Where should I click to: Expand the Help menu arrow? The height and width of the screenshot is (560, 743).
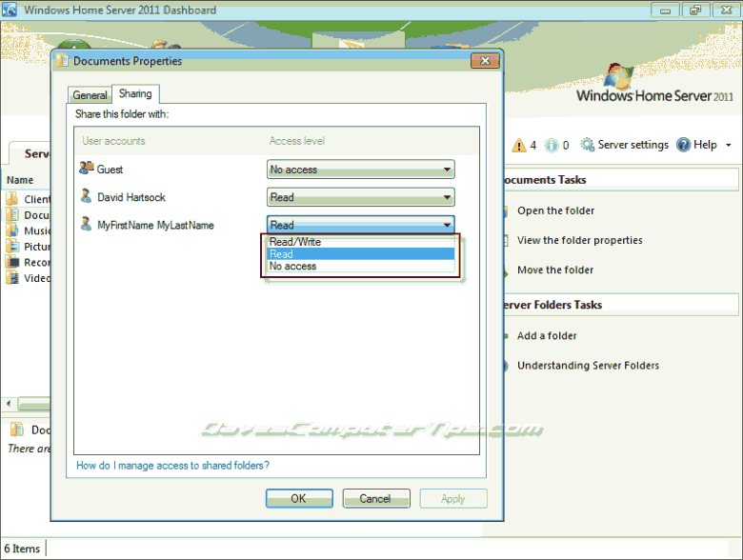pyautogui.click(x=729, y=145)
